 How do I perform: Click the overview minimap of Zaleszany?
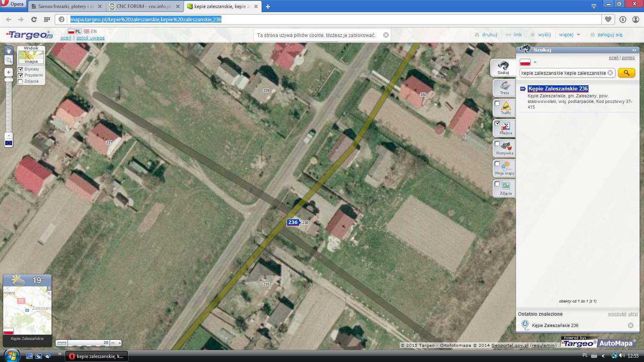coord(27,311)
